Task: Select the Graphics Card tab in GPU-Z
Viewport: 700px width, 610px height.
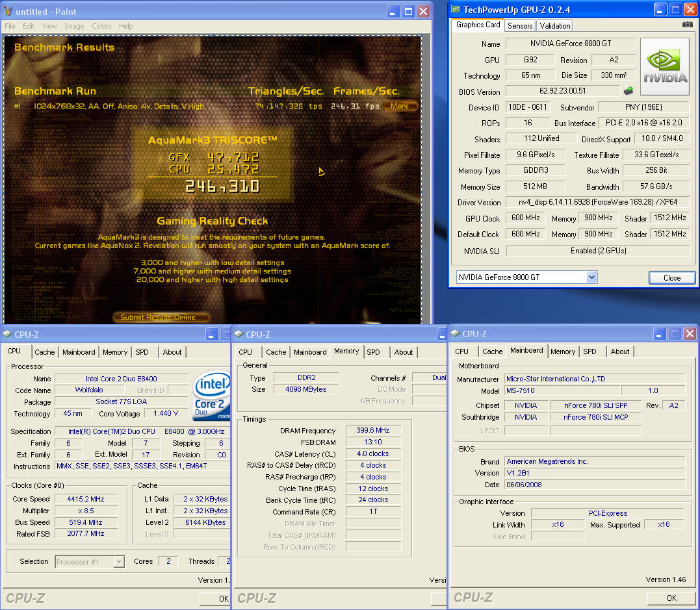Action: click(478, 25)
